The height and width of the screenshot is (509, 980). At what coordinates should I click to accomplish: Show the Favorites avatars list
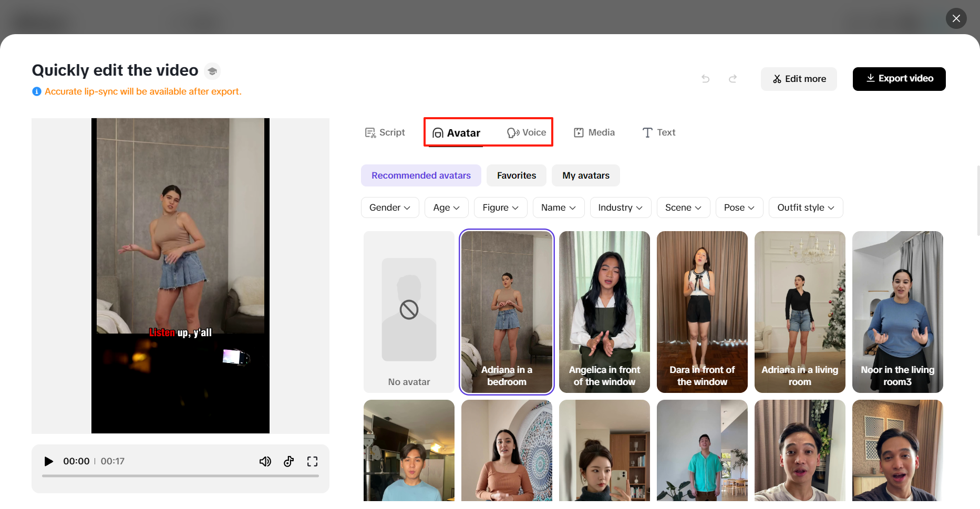(517, 175)
